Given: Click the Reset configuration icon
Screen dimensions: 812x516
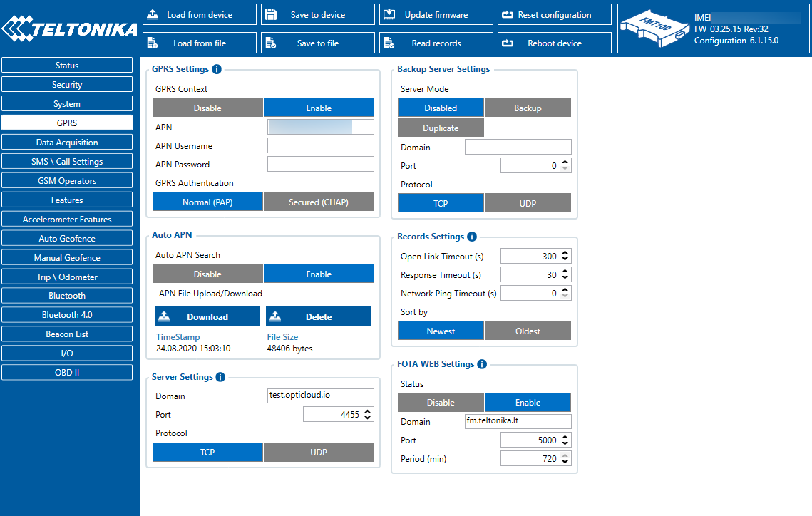Looking at the screenshot, I should [508, 14].
